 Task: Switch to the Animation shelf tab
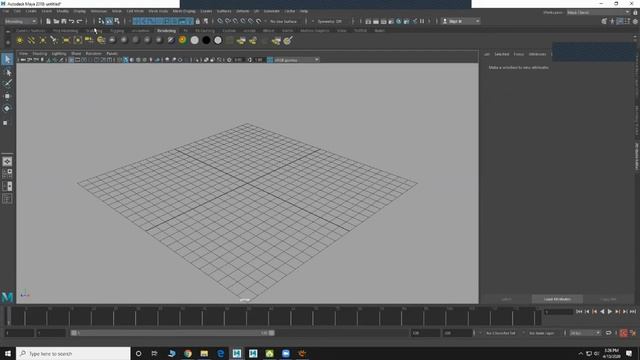click(x=140, y=31)
